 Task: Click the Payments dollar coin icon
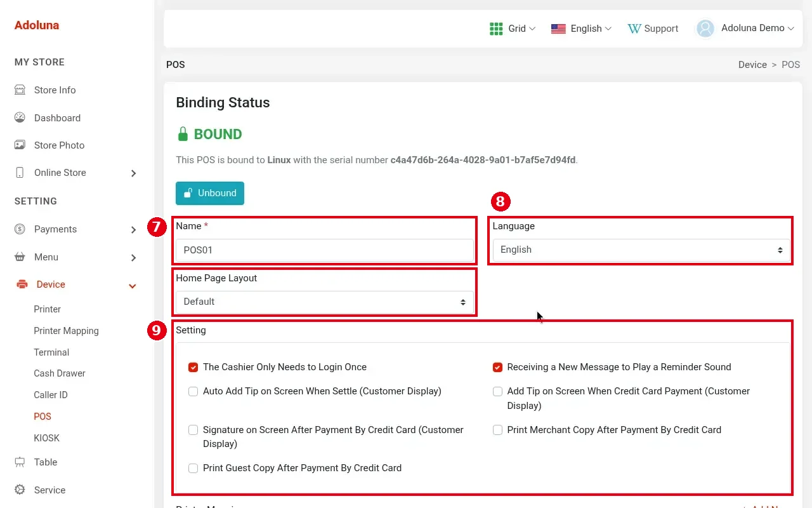click(x=20, y=229)
